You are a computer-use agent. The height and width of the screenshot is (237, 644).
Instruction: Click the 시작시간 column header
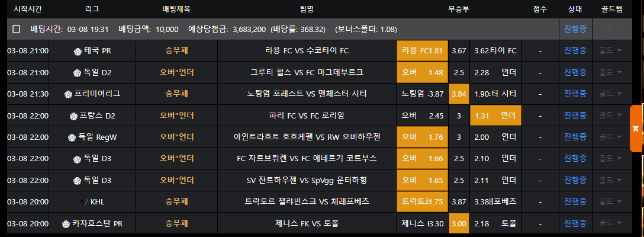tap(27, 9)
